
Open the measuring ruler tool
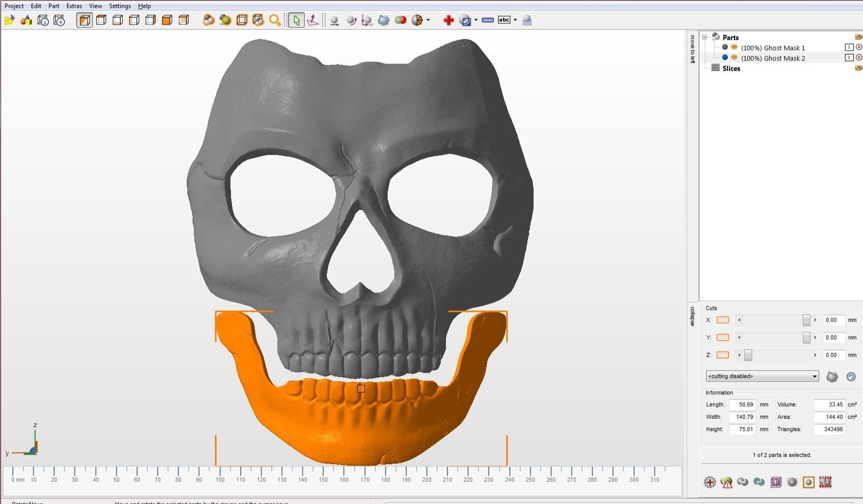point(487,20)
